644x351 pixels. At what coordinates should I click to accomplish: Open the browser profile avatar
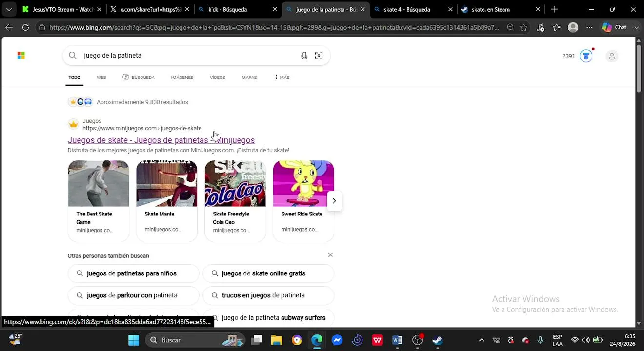pyautogui.click(x=573, y=28)
